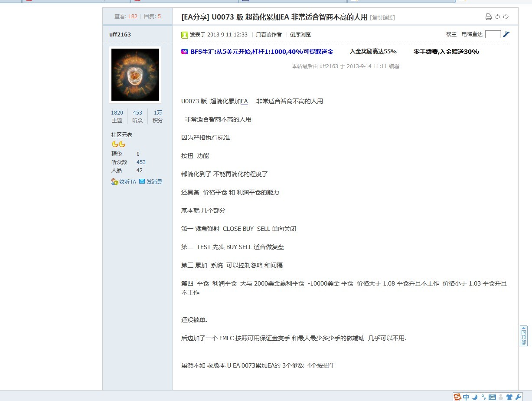The width and height of the screenshot is (532, 401).
Task: Click the 收听TA follow link
Action: [124, 182]
